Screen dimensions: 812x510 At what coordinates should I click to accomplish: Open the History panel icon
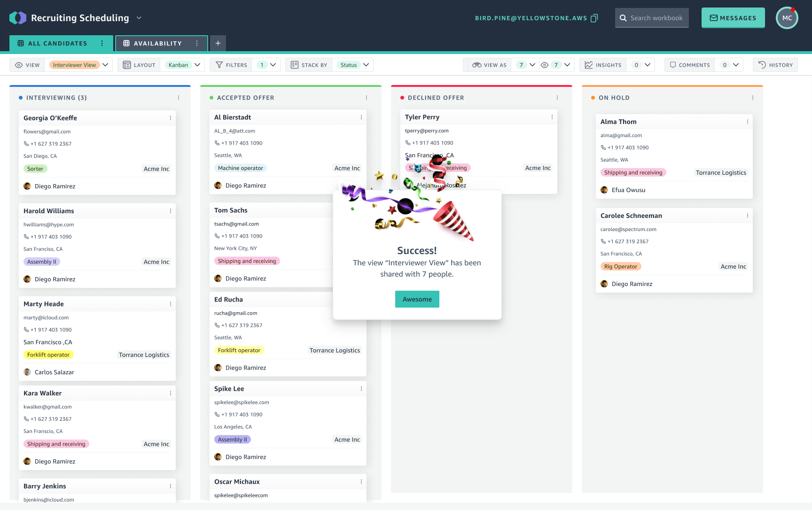coord(762,65)
